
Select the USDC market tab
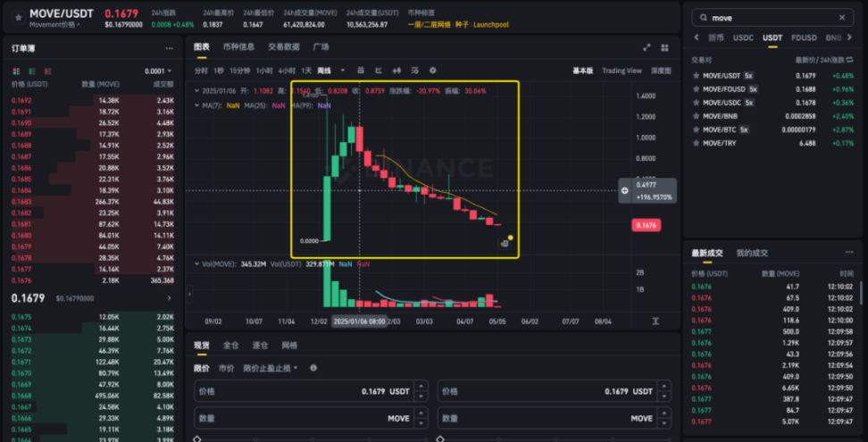(x=744, y=38)
